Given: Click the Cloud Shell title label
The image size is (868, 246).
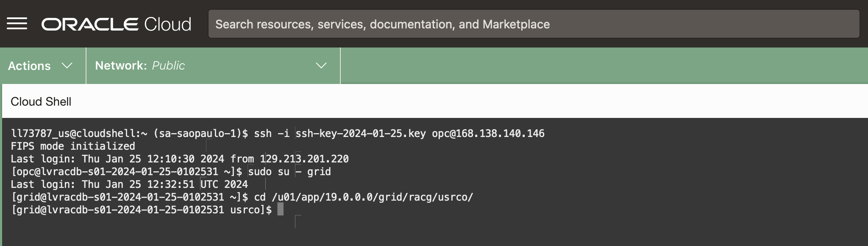Looking at the screenshot, I should [x=41, y=102].
